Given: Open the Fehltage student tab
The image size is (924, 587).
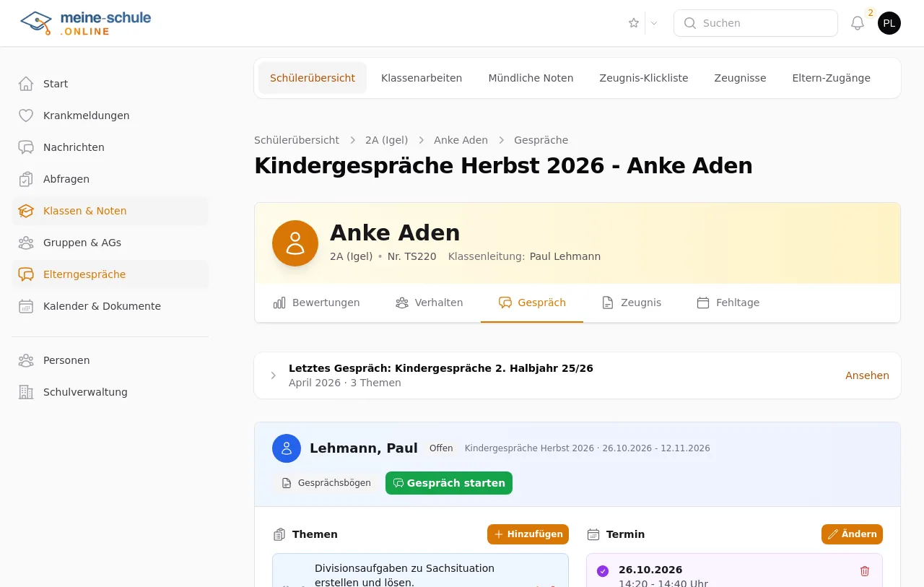Looking at the screenshot, I should click(728, 303).
